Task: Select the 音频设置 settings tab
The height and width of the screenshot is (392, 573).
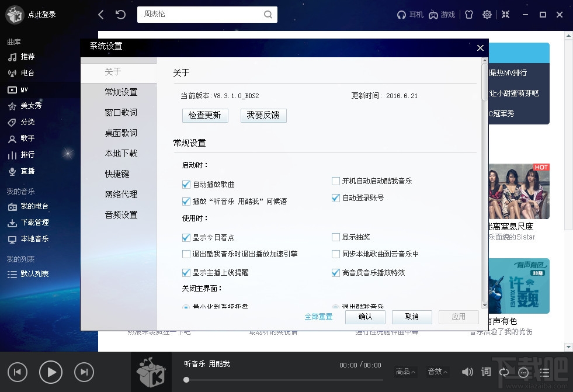Action: tap(121, 215)
